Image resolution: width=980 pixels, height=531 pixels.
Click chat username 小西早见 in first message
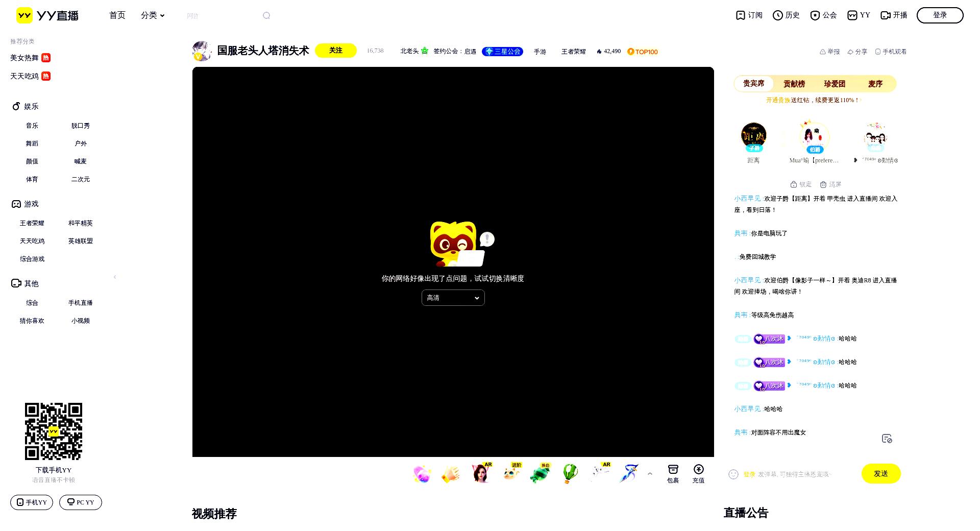pyautogui.click(x=748, y=199)
